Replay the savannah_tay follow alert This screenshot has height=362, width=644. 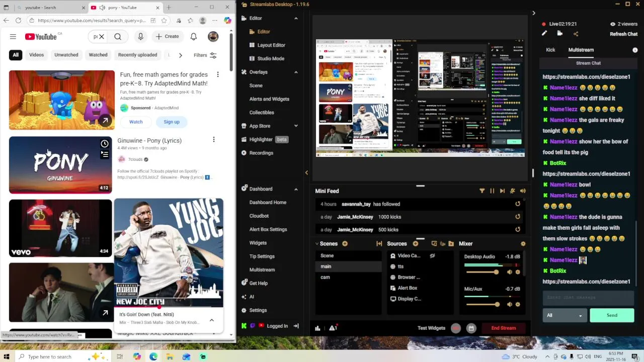pos(518,204)
